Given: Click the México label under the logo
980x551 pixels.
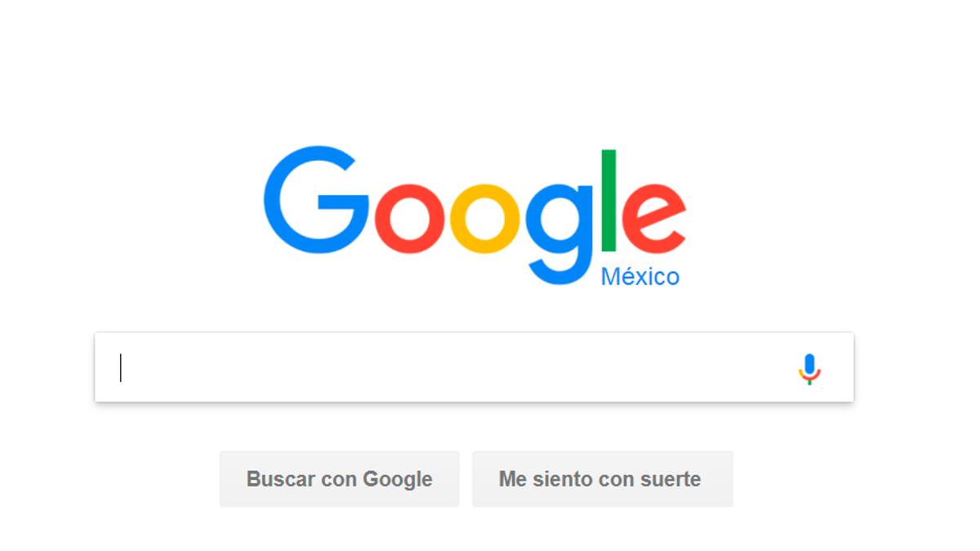Looking at the screenshot, I should click(x=640, y=277).
